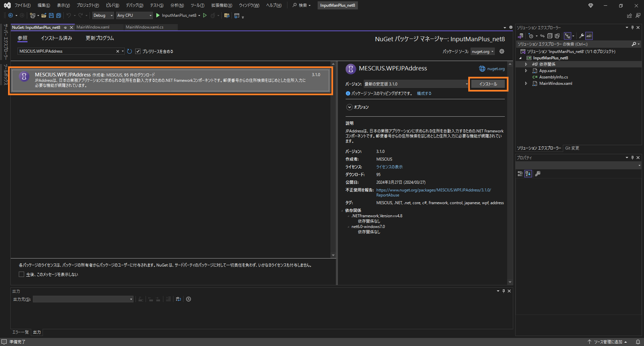Click the Save single-disk icon
This screenshot has height=346, width=644.
click(x=51, y=15)
